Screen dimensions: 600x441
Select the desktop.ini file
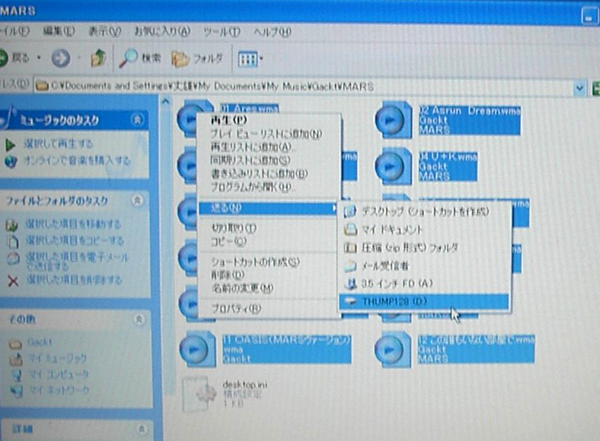point(226,394)
